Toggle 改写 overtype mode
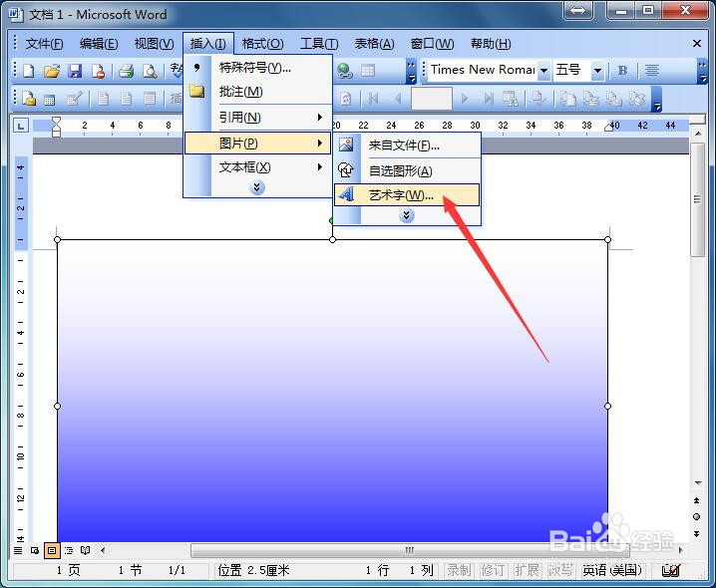This screenshot has height=588, width=716. point(559,570)
